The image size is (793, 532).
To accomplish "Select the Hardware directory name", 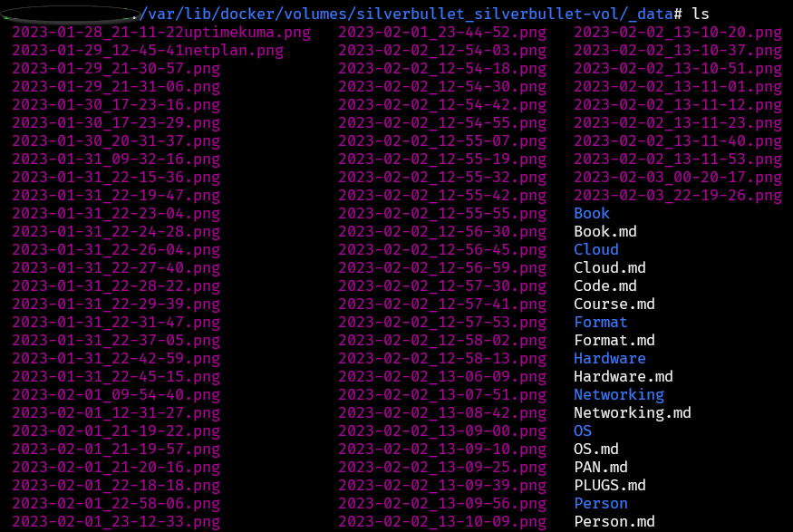I will tap(609, 358).
